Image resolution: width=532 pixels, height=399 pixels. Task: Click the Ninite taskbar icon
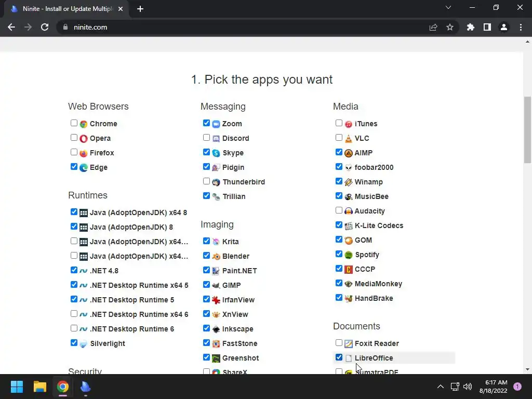[x=86, y=387]
